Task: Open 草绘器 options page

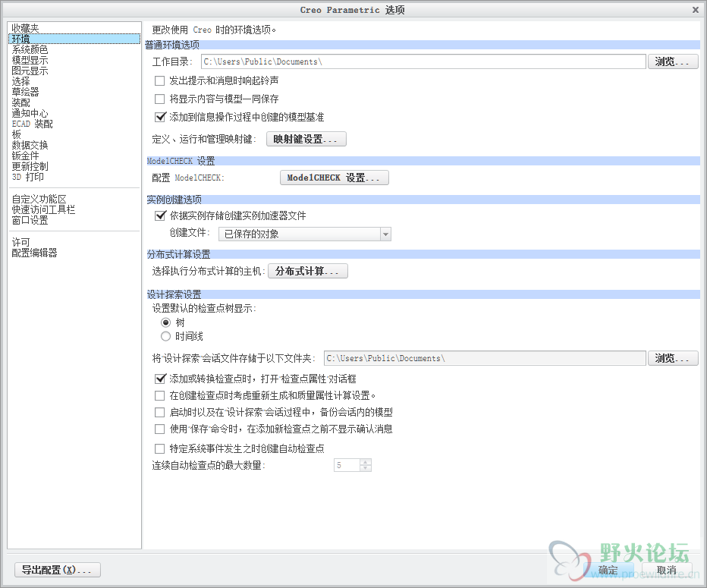Action: 25,92
